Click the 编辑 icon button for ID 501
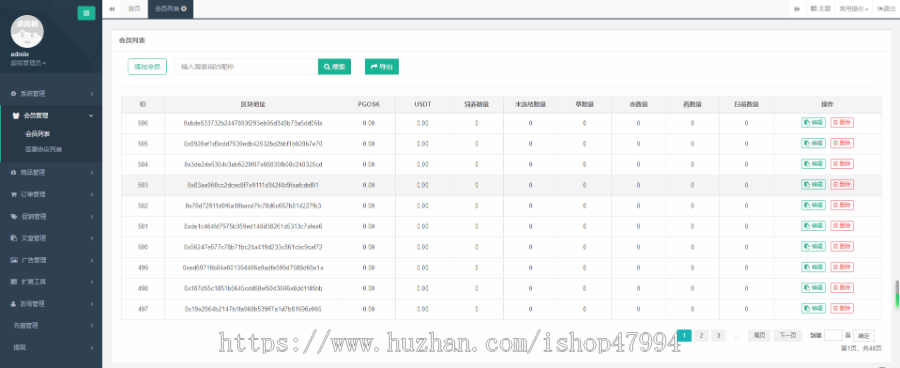The height and width of the screenshot is (368, 900). tap(813, 226)
